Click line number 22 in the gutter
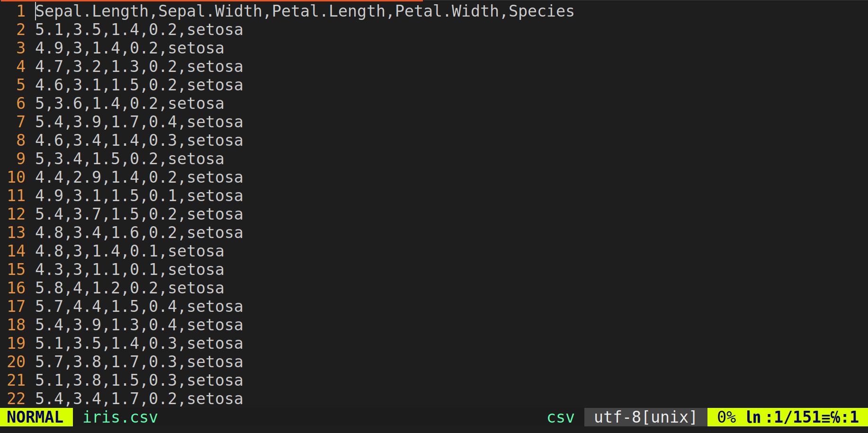Viewport: 868px width, 433px height. point(17,398)
